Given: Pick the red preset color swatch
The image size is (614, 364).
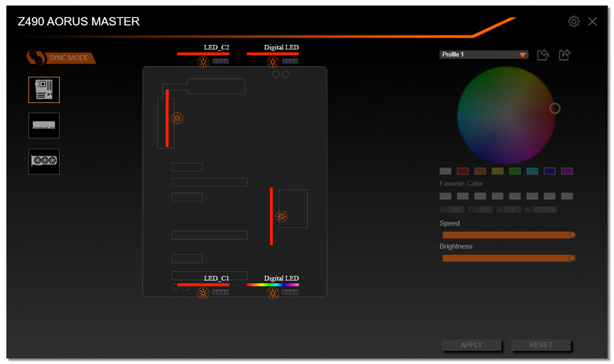Looking at the screenshot, I should coord(462,171).
